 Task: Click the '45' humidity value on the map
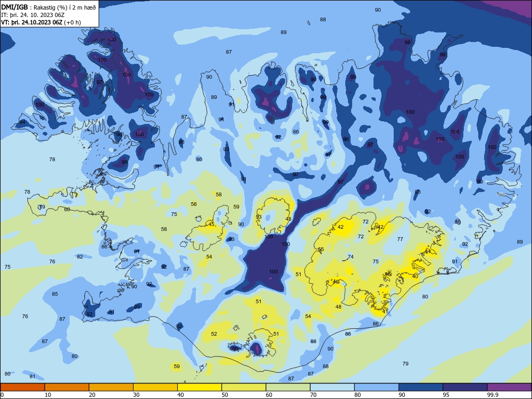211,225
